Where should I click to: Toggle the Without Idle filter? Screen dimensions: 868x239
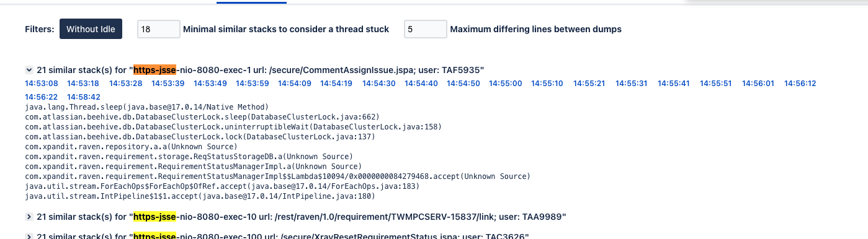click(x=91, y=29)
